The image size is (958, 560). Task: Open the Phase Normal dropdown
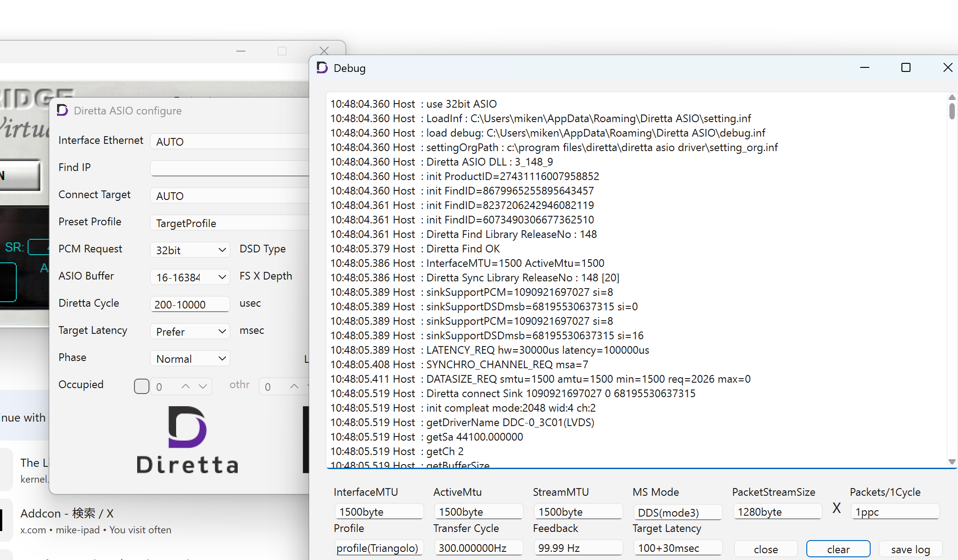[190, 359]
